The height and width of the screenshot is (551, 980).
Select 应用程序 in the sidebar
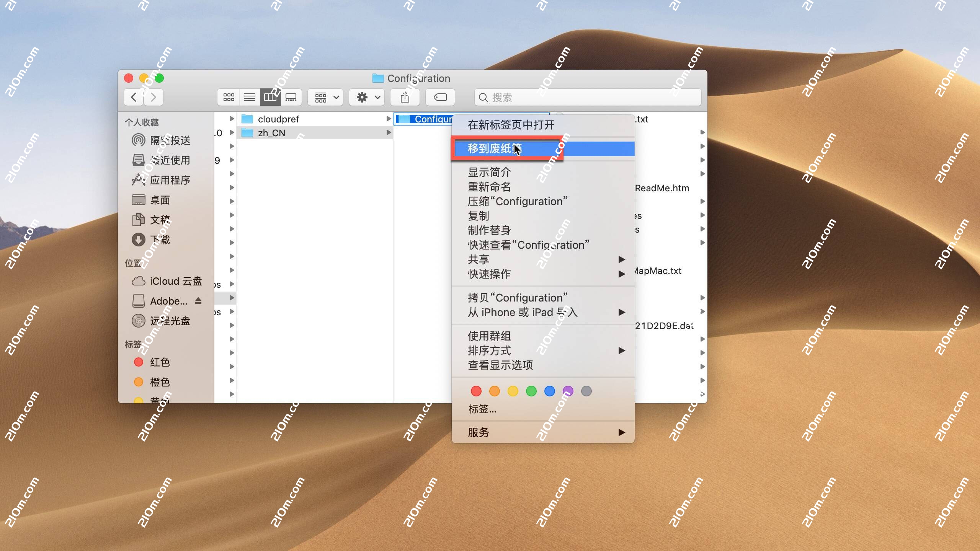click(x=170, y=180)
